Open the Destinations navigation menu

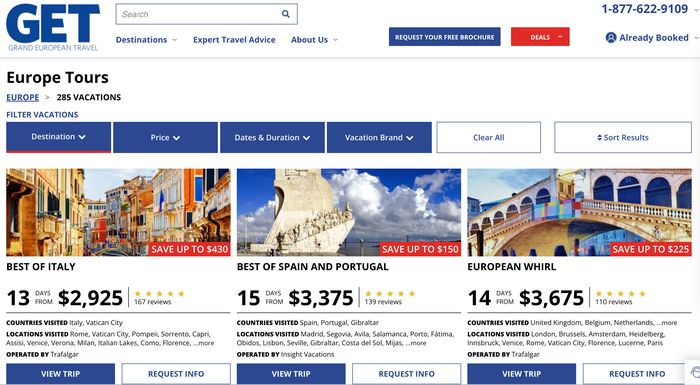click(x=146, y=40)
